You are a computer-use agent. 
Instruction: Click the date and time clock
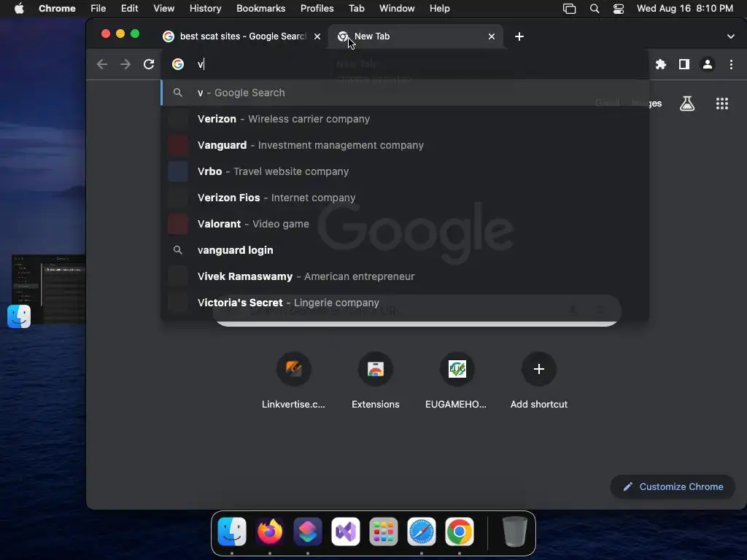[684, 9]
